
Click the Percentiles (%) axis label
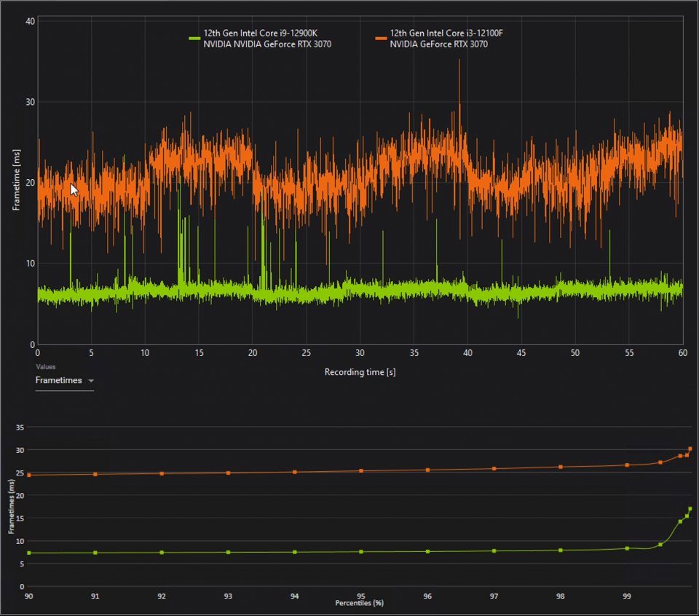point(359,603)
